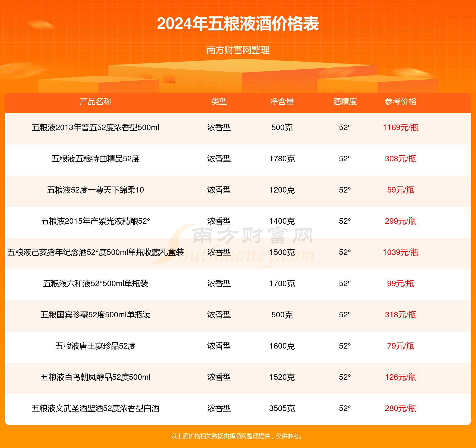This screenshot has height=448, width=476.
Task: Click the 类型 column header
Action: [x=219, y=102]
